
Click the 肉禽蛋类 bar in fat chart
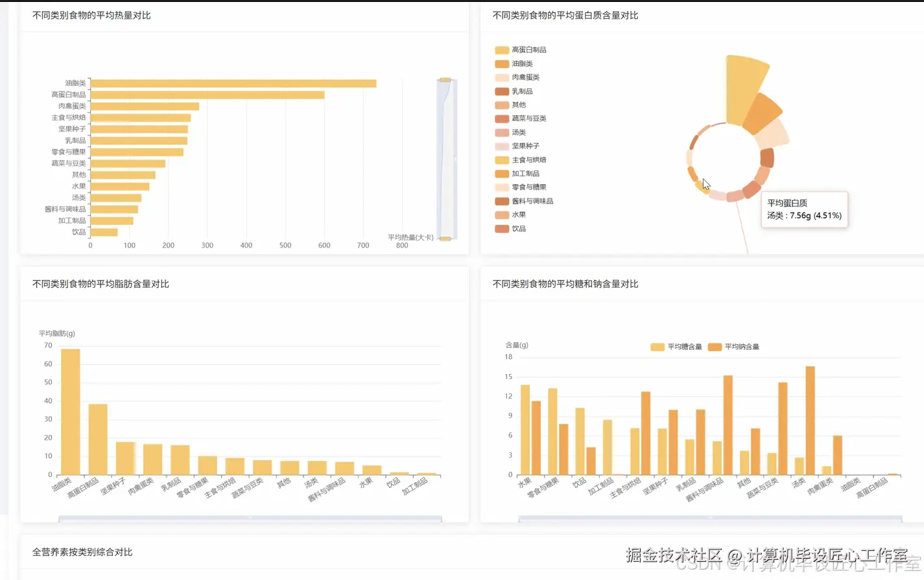tap(152, 459)
